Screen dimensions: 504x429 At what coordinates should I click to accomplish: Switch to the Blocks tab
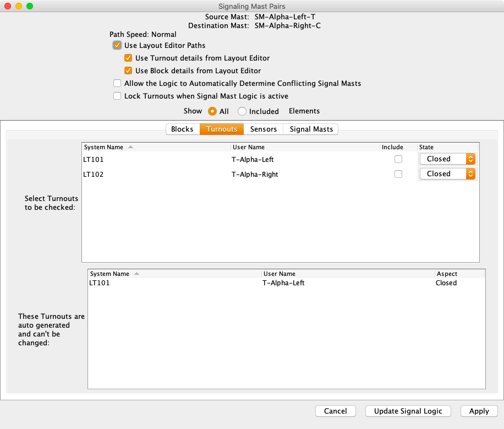pyautogui.click(x=182, y=129)
